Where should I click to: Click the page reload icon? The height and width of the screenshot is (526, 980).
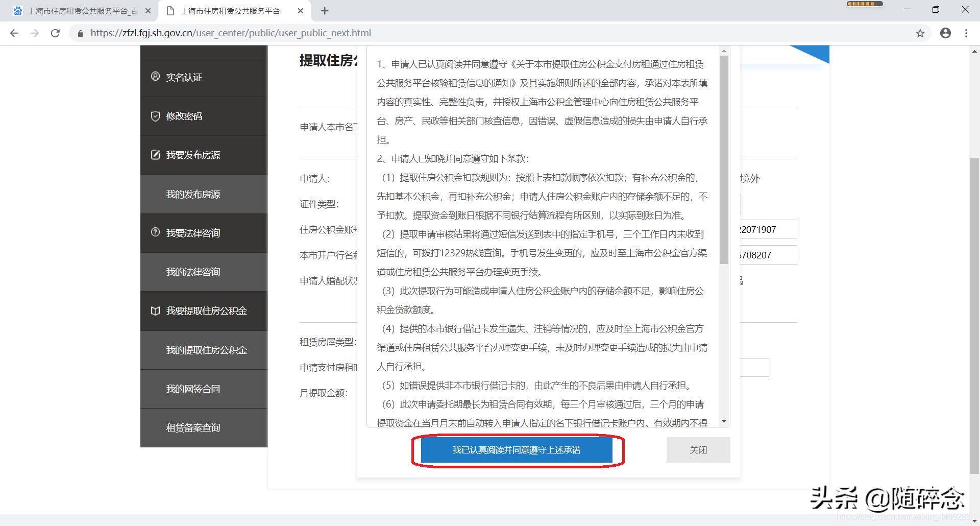[56, 33]
